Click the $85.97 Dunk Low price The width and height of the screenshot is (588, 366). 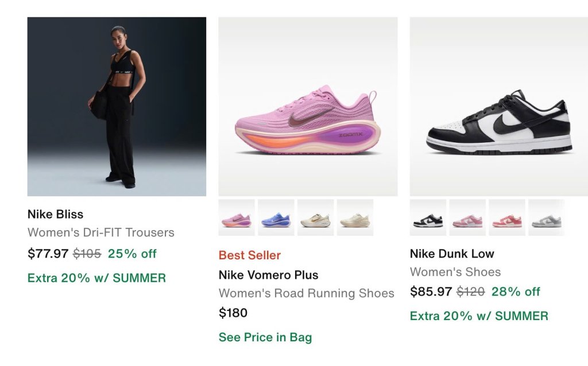[x=431, y=291]
